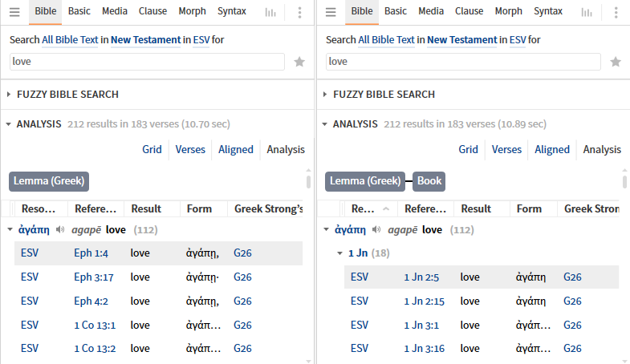Star the left panel search as favorite
Viewport: 630px width, 364px height.
299,62
